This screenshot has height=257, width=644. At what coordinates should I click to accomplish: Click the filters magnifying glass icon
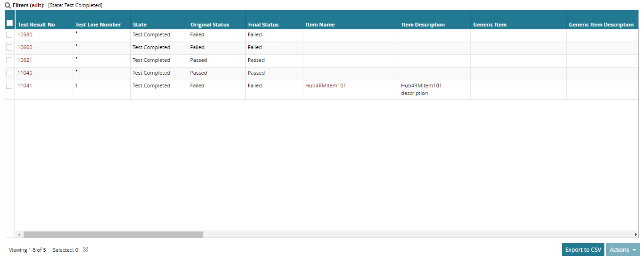click(x=8, y=5)
